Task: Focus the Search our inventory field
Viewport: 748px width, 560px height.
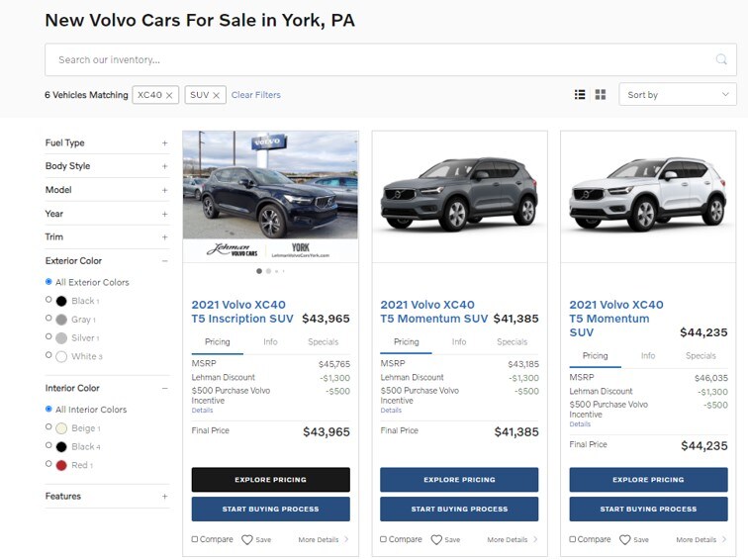Action: [x=391, y=59]
